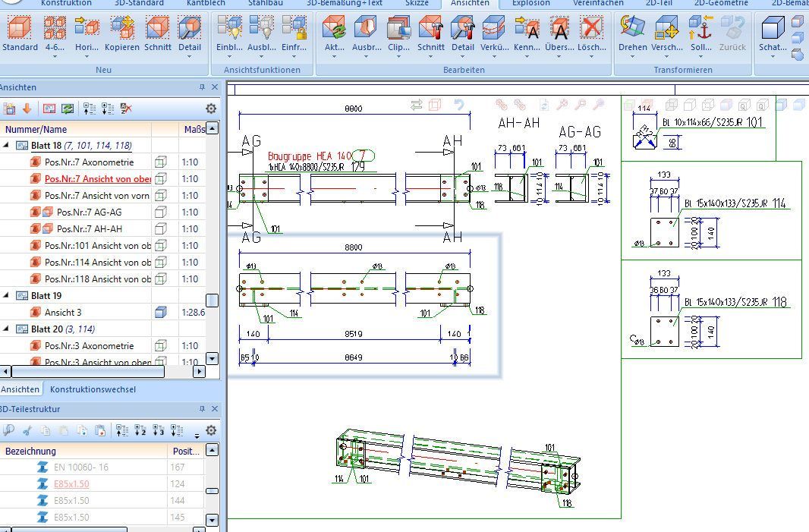The image size is (809, 532).
Task: Open the Konstruktionswechsel panel tab
Action: pos(93,389)
